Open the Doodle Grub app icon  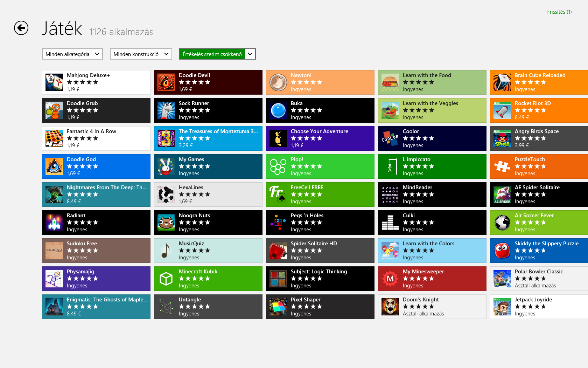coord(54,110)
